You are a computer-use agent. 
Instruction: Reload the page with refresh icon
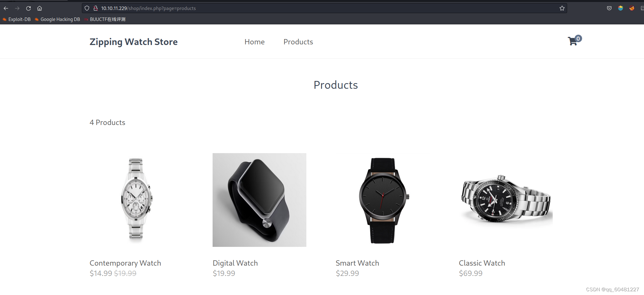pos(28,8)
